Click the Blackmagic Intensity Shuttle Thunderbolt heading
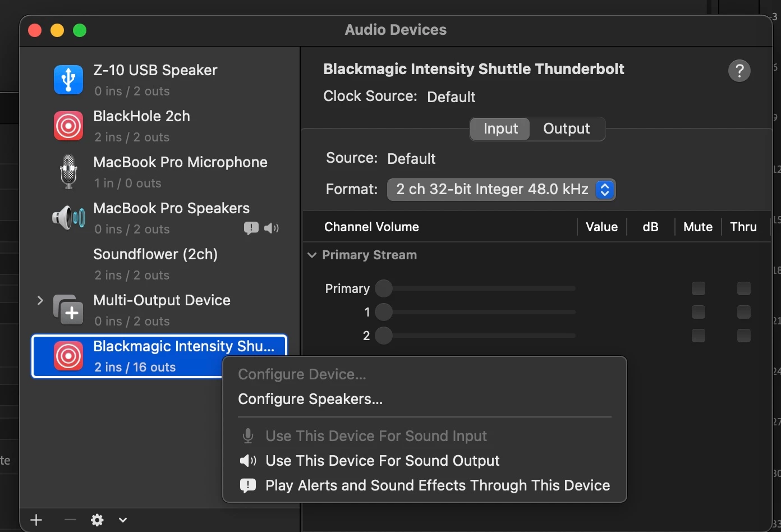The width and height of the screenshot is (781, 532). [x=474, y=69]
